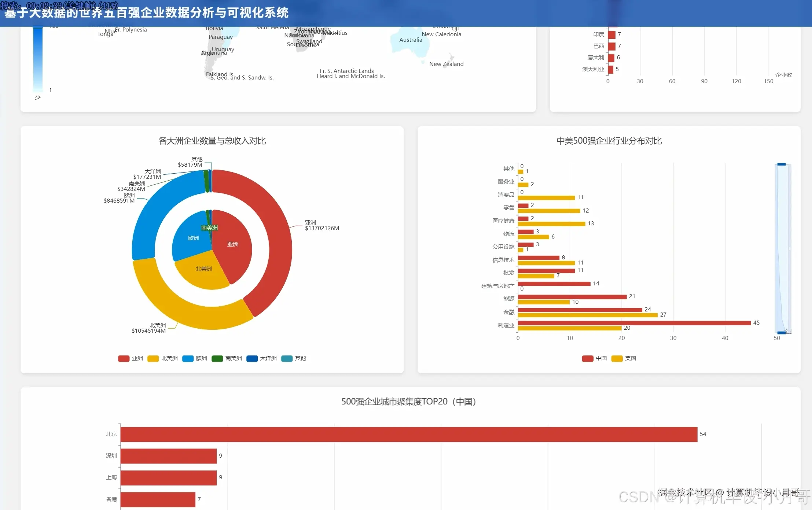Screen dimensions: 812x510
Task: Click bottom handle of industry chart zoom slider
Action: point(781,332)
